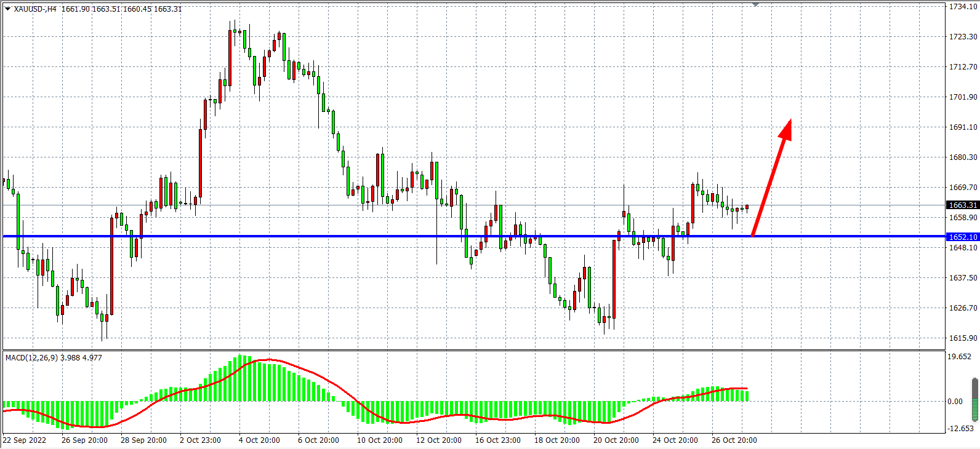Click the 19.652 value on MACD scale

click(959, 357)
